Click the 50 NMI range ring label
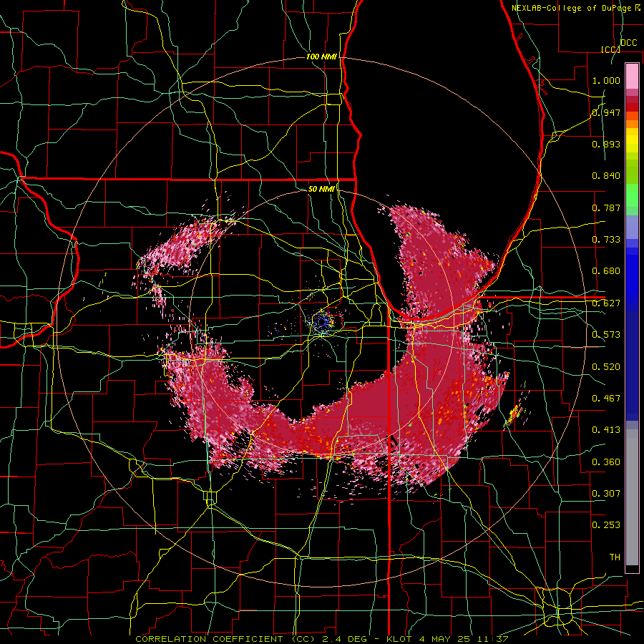This screenshot has width=644, height=644. [321, 189]
